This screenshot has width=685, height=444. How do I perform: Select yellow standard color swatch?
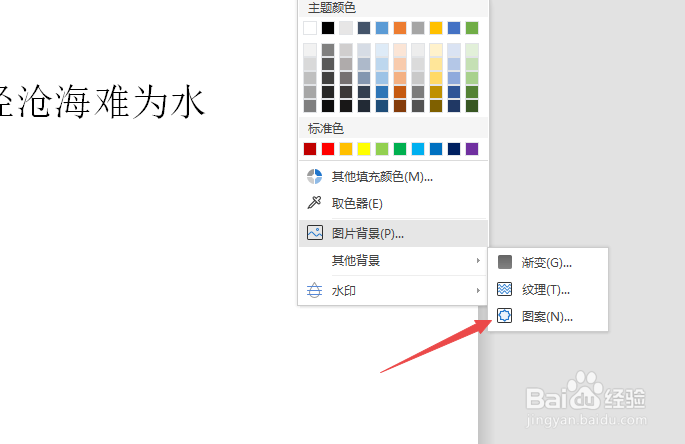364,149
